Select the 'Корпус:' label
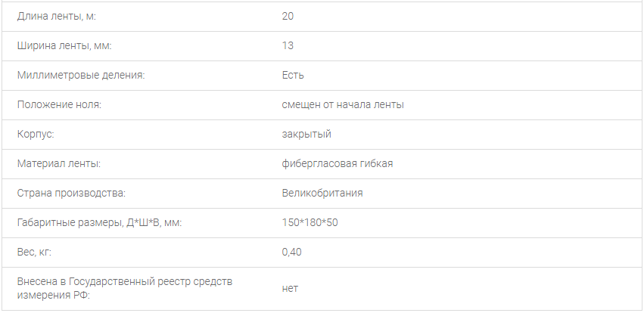 (x=36, y=134)
